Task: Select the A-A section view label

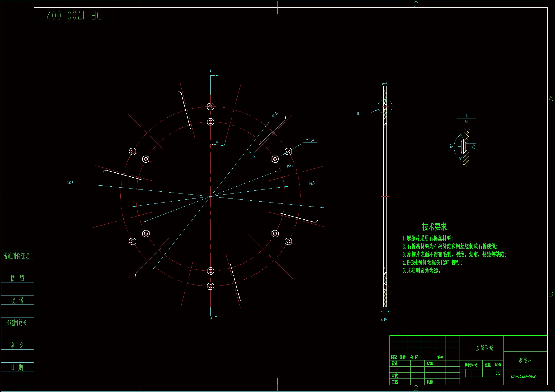Action: [385, 83]
